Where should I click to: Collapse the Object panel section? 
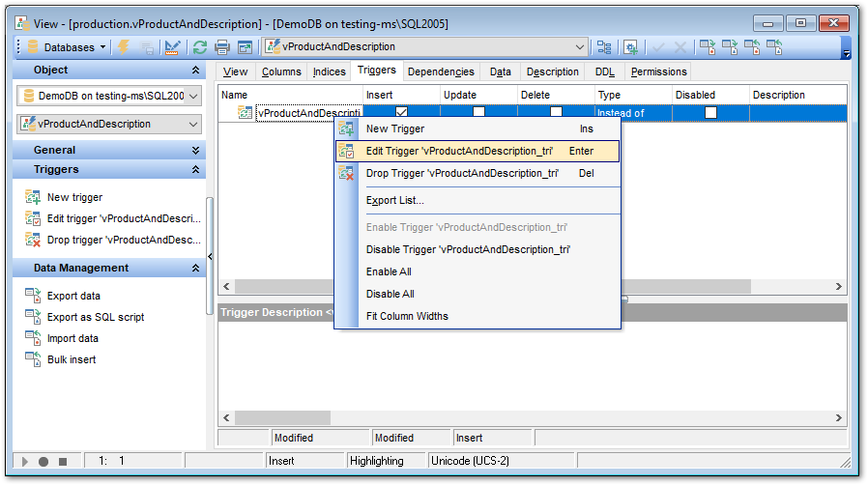[x=195, y=71]
